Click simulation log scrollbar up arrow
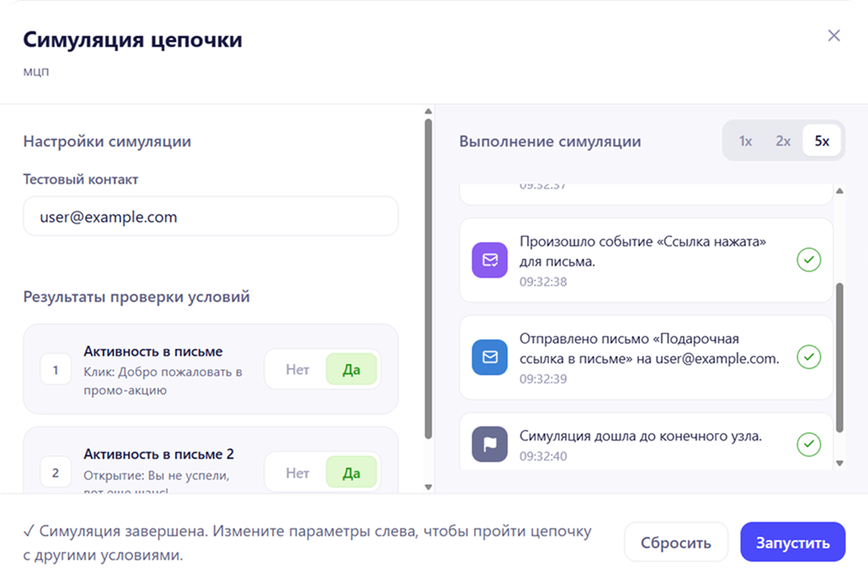868x588 pixels. coord(839,191)
